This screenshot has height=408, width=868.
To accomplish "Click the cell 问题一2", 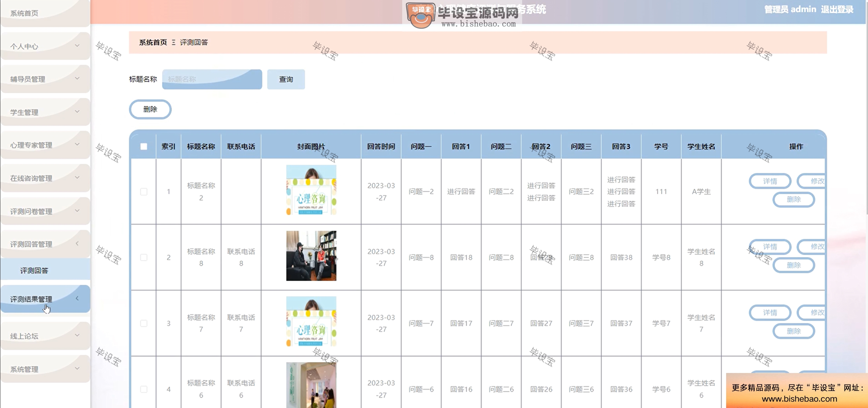I will (x=421, y=192).
